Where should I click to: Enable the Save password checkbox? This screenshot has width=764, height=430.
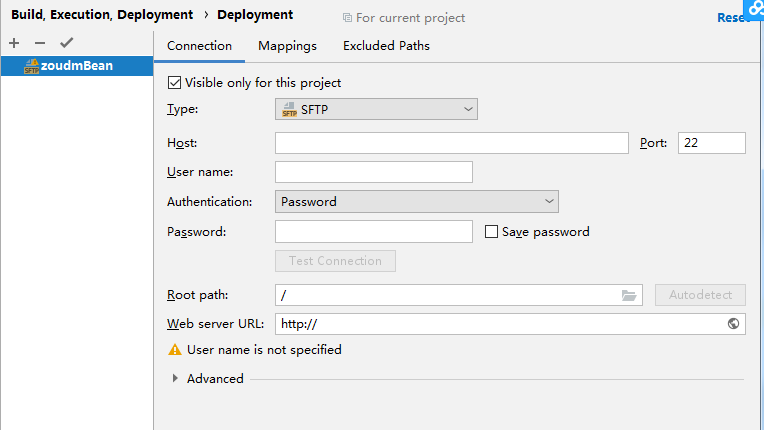[x=491, y=232]
